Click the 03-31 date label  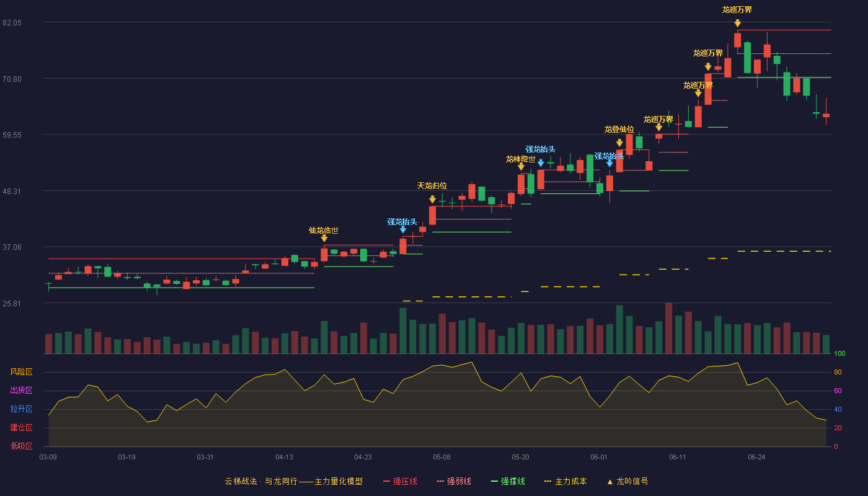(205, 457)
